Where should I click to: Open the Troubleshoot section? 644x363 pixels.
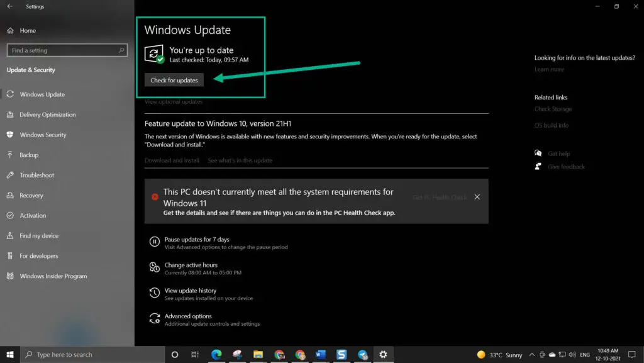click(x=36, y=175)
